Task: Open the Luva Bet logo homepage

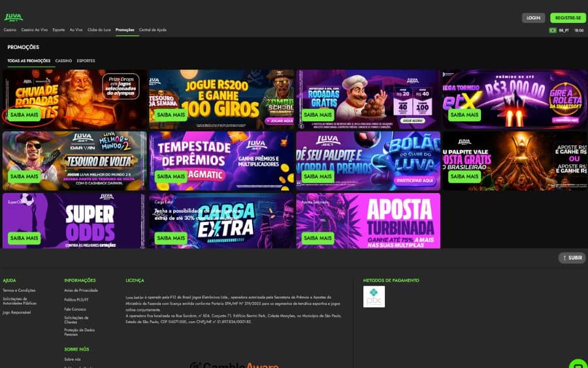Action: pyautogui.click(x=14, y=17)
